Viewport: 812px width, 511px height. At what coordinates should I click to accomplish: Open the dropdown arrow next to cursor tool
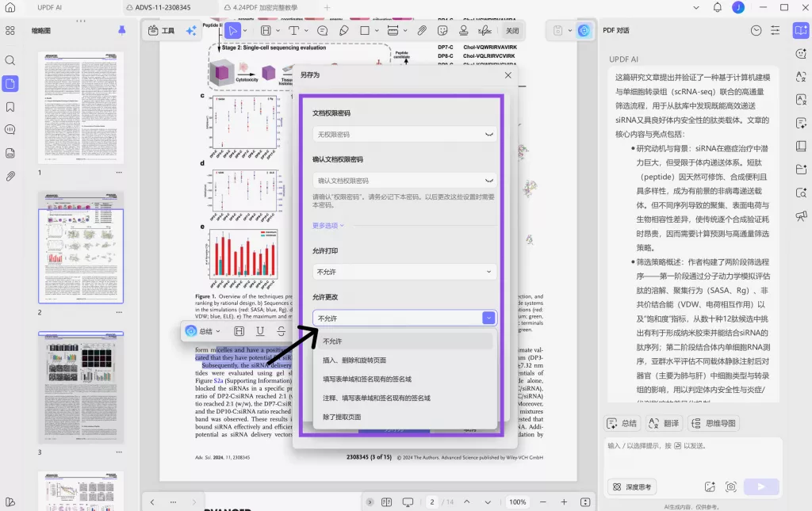245,31
